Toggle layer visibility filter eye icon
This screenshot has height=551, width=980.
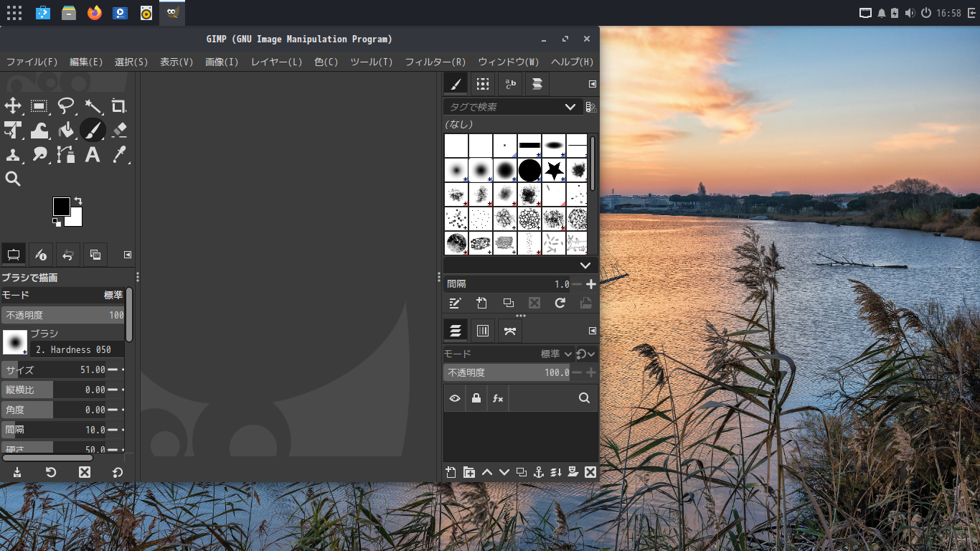(455, 397)
